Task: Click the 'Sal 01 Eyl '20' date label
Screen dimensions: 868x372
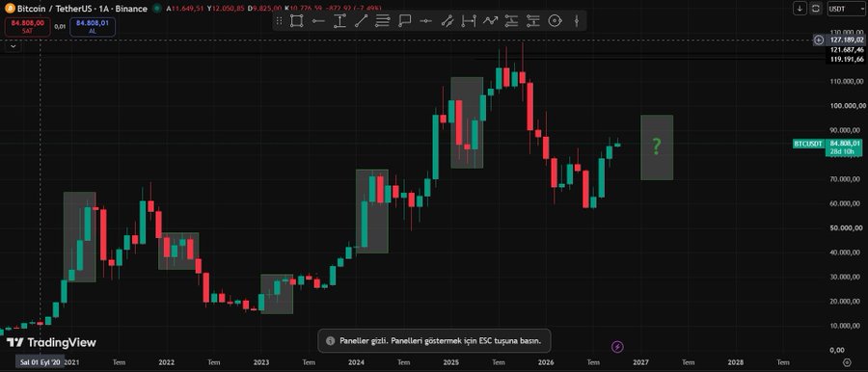Action: tap(40, 362)
